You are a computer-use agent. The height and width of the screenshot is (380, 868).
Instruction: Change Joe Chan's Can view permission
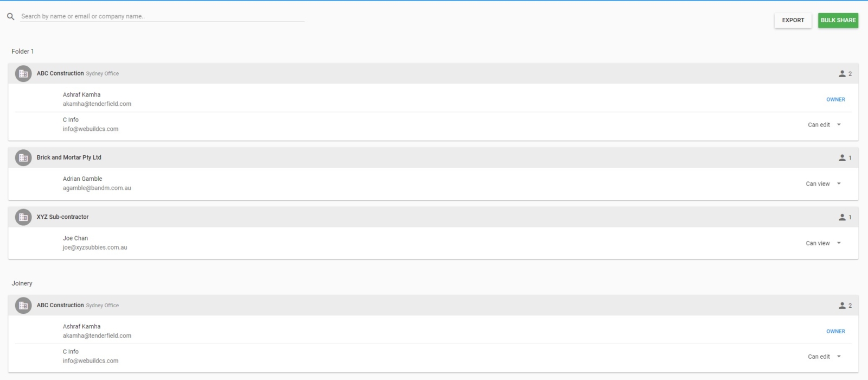(824, 243)
